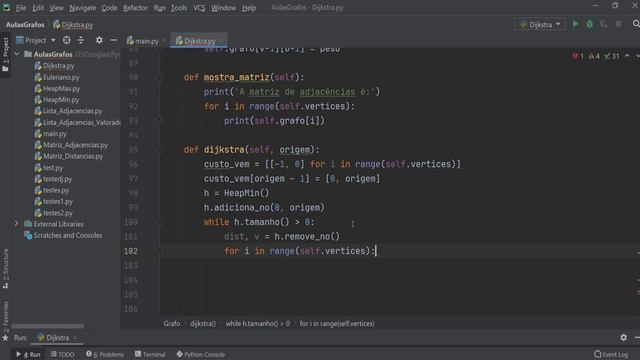Stop the running process button
This screenshot has height=360, width=640.
618,24
